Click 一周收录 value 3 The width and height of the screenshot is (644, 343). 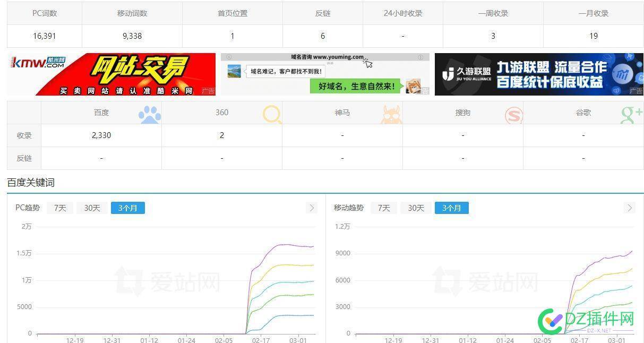point(493,36)
